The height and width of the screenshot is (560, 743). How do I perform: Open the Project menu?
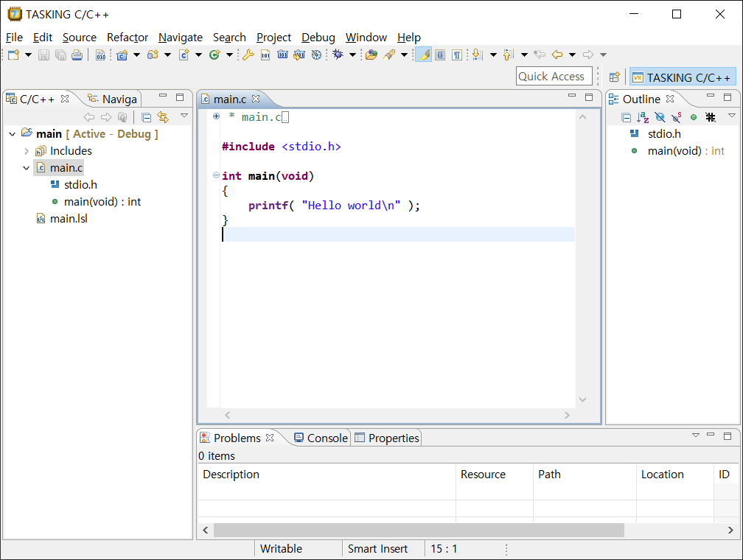point(273,38)
